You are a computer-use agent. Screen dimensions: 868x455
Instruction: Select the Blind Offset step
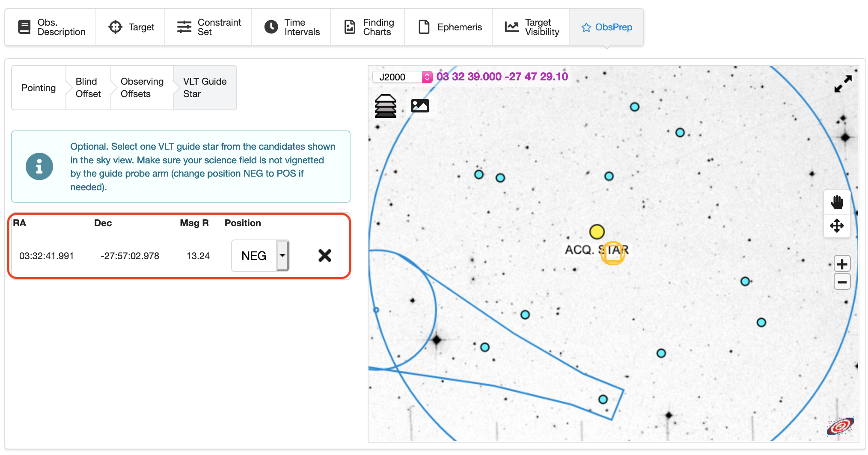(x=88, y=88)
